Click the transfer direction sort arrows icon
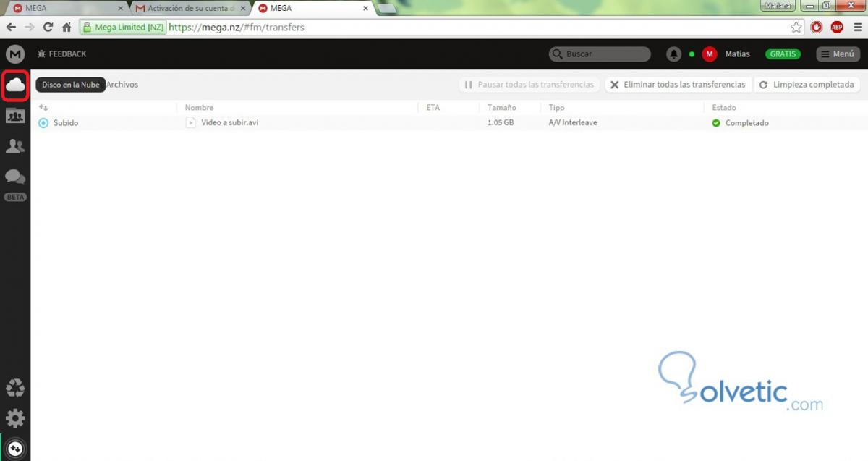Viewport: 868px width, 461px height. (43, 107)
